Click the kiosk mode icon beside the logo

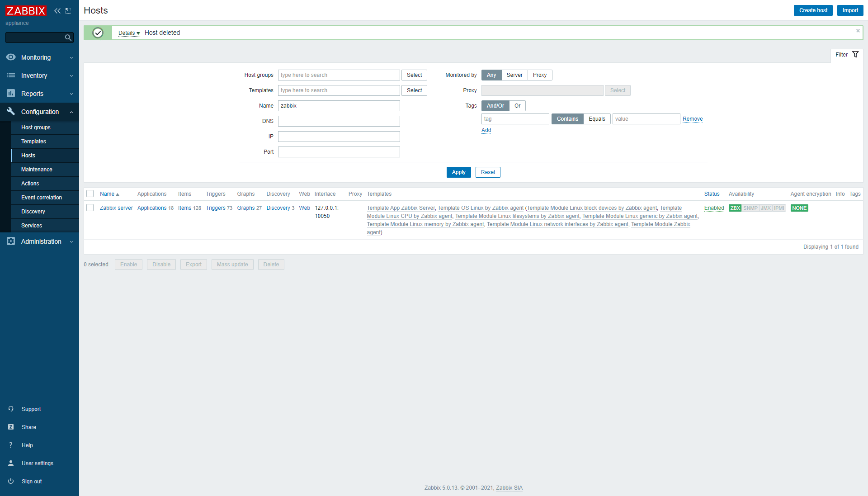point(68,11)
